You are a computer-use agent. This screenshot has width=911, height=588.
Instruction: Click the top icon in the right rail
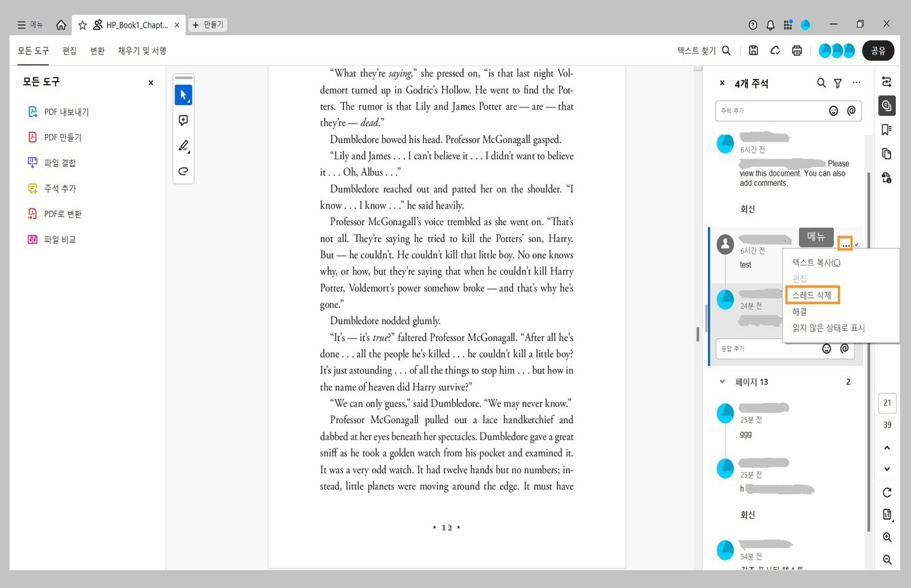pyautogui.click(x=887, y=82)
